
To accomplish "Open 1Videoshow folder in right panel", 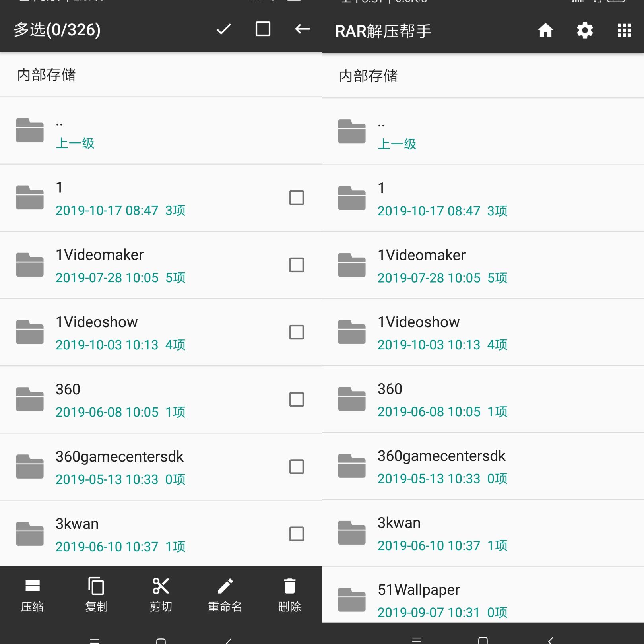I will coord(419,332).
